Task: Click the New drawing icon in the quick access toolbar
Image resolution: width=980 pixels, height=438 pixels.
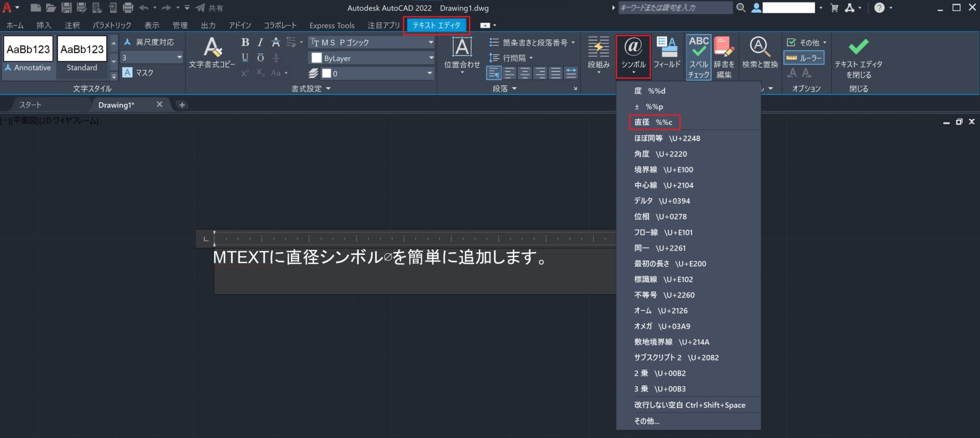Action: [x=35, y=8]
